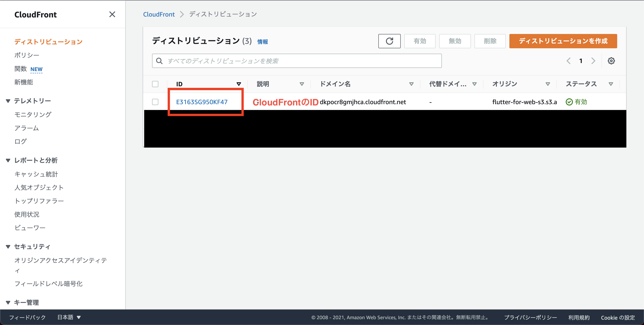Screen dimensions: 644x325
Task: Click the search magnifier icon
Action: pyautogui.click(x=159, y=60)
